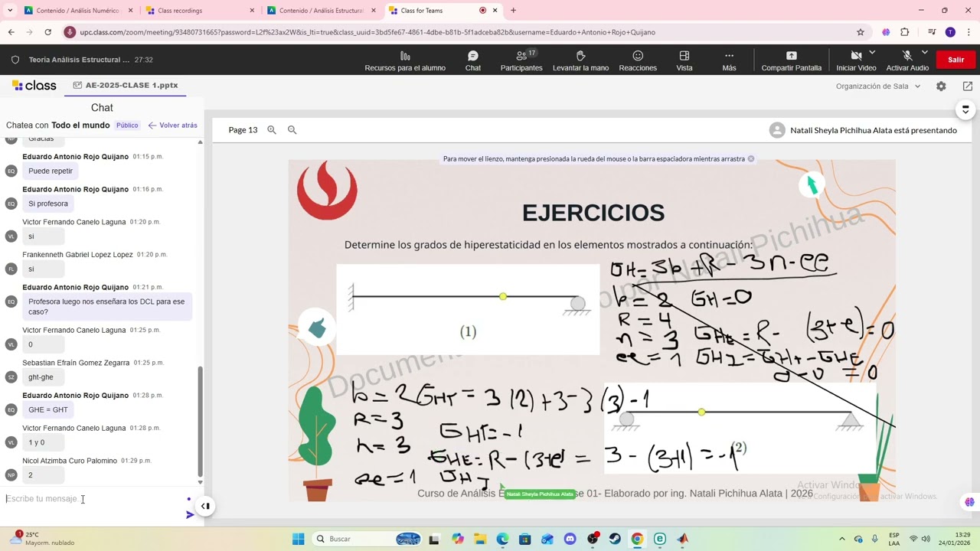This screenshot has width=980, height=551.
Task: Collapse the chat sidebar
Action: click(x=205, y=506)
